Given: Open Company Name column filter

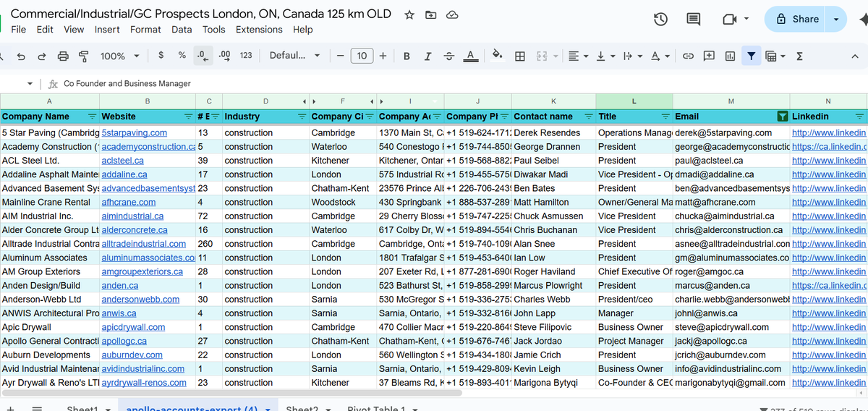Looking at the screenshot, I should click(x=92, y=116).
